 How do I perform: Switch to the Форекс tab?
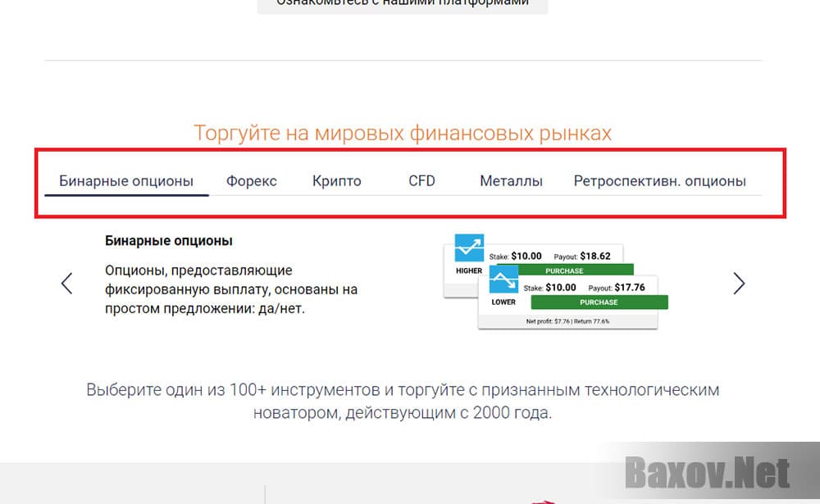[251, 180]
